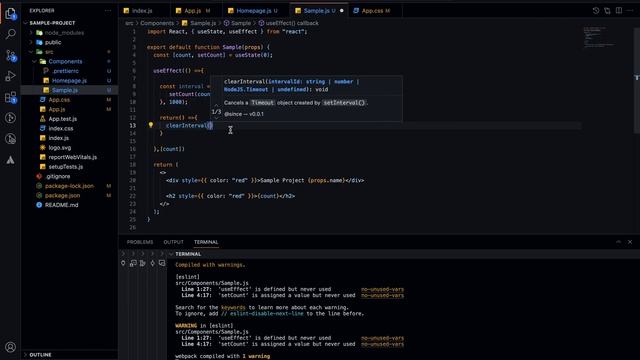Viewport: 640px width, 360px height.
Task: Open the Explorer view in activity bar
Action: [x=11, y=13]
